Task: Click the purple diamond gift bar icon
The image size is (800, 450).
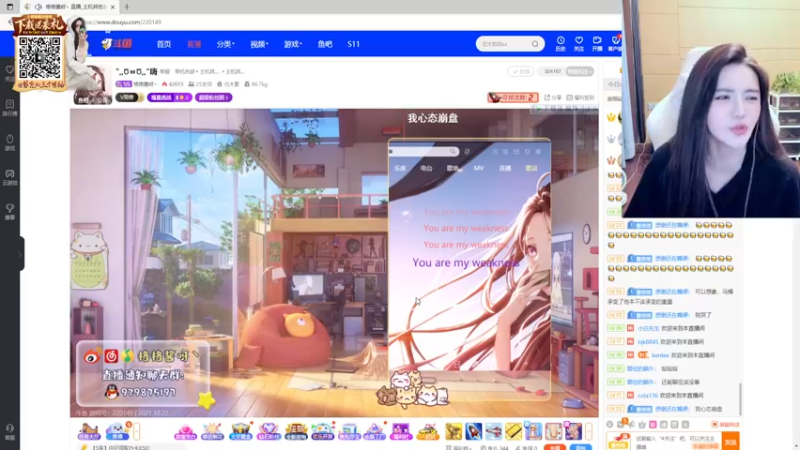Action: [x=268, y=432]
